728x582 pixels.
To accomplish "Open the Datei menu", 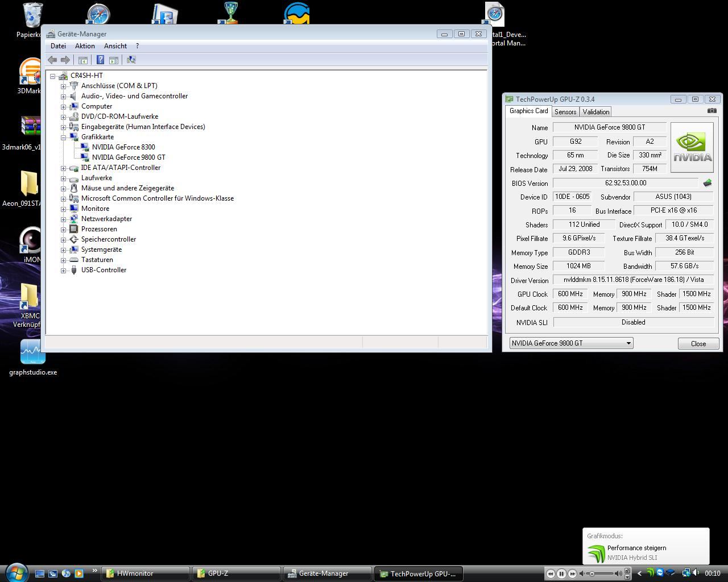I will click(58, 46).
